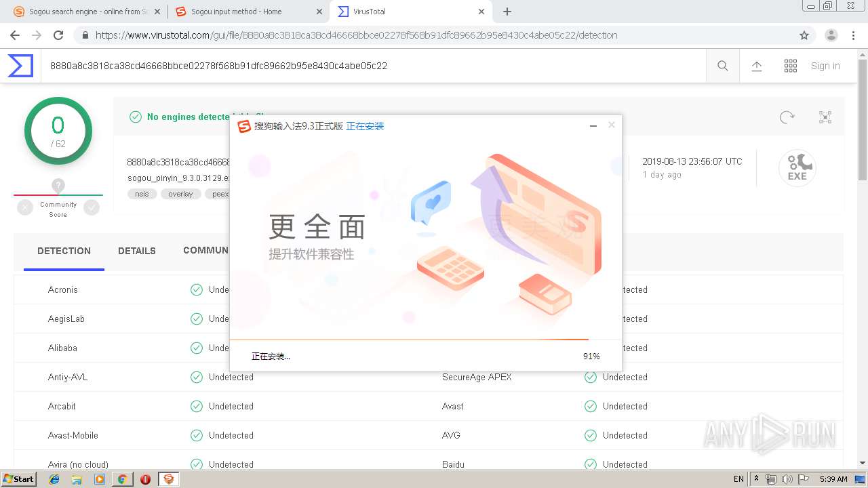Click the Sogou installer logo icon
Image resolution: width=868 pixels, height=488 pixels.
(243, 126)
